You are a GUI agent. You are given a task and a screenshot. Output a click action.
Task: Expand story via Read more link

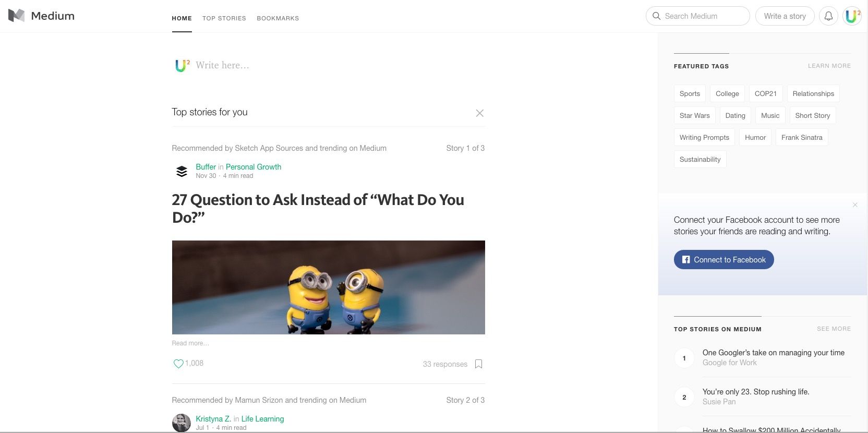[190, 343]
